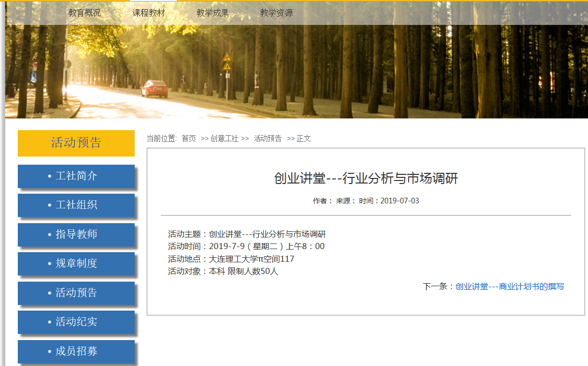Click the date text 2019-07-03
The height and width of the screenshot is (366, 588).
(400, 201)
